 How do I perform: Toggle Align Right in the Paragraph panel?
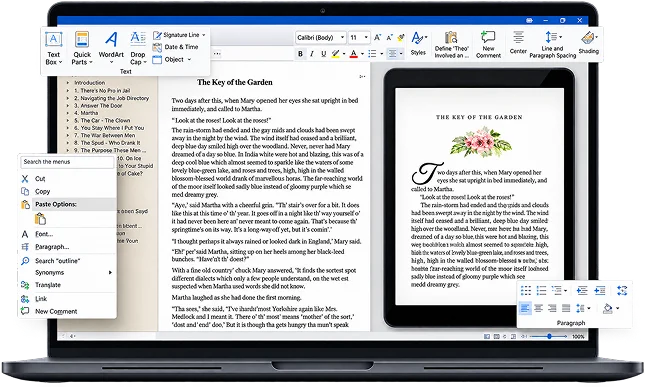click(552, 308)
